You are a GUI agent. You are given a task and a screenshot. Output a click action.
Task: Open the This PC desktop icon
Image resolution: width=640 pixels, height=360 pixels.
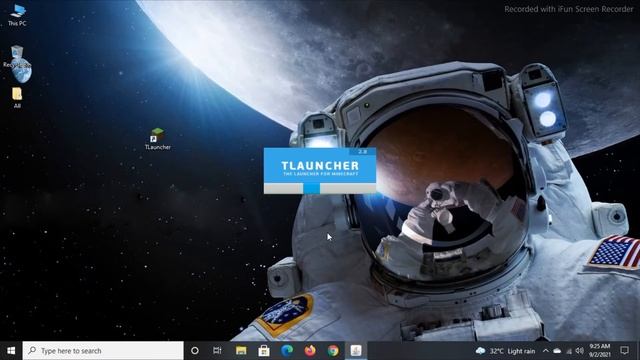pyautogui.click(x=17, y=15)
